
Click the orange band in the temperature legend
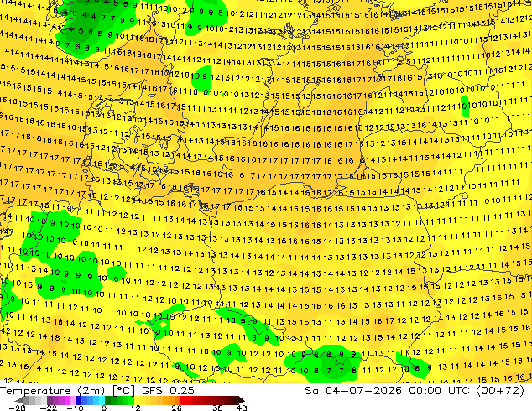(171, 400)
